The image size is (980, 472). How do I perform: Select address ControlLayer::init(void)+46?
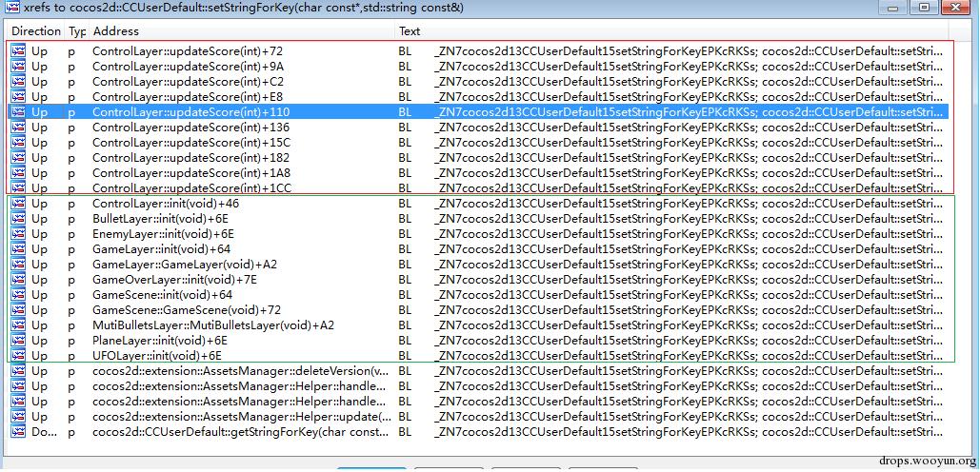pyautogui.click(x=166, y=204)
